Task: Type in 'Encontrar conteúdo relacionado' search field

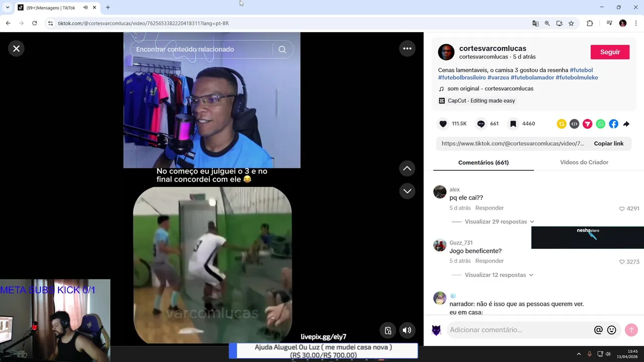Action: [201, 49]
